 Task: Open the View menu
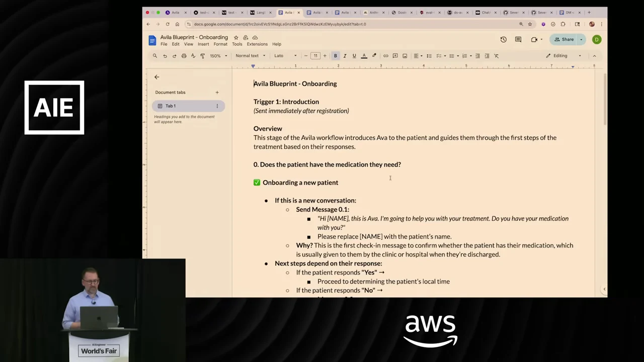click(189, 44)
